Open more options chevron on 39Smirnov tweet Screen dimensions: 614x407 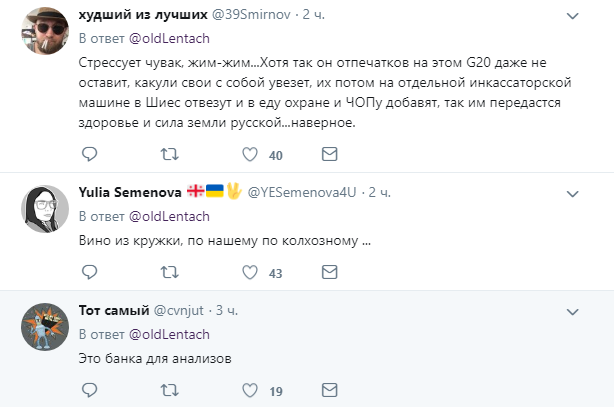(571, 18)
